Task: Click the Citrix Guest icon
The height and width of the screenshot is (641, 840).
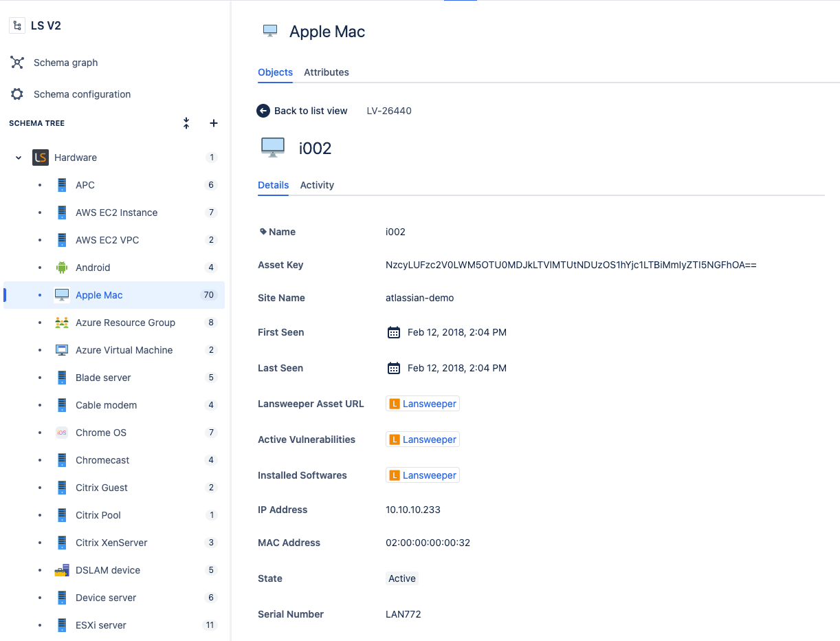Action: (62, 488)
